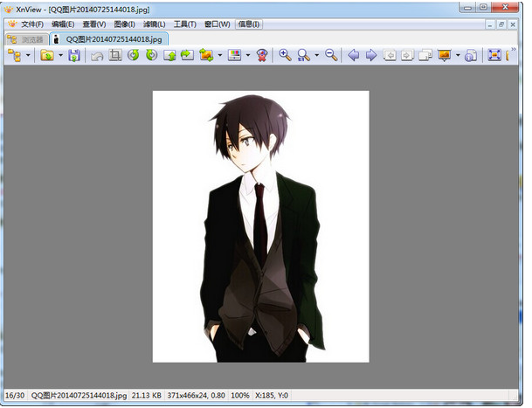Rotate the image counter-clockwise

(x=134, y=55)
